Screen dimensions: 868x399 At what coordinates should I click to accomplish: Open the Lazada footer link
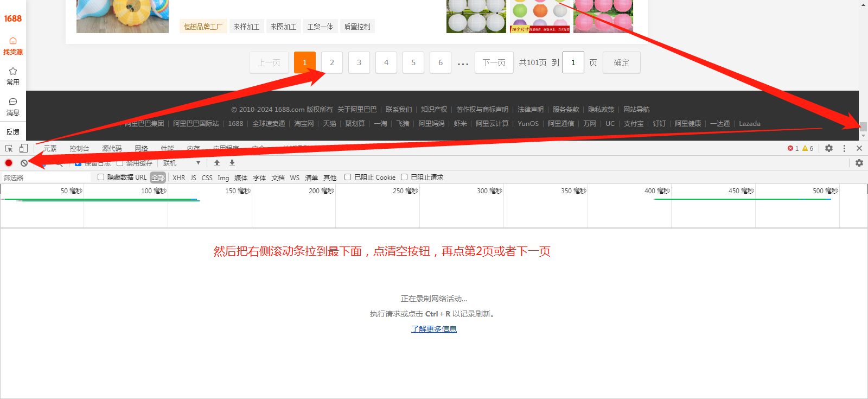click(x=750, y=123)
